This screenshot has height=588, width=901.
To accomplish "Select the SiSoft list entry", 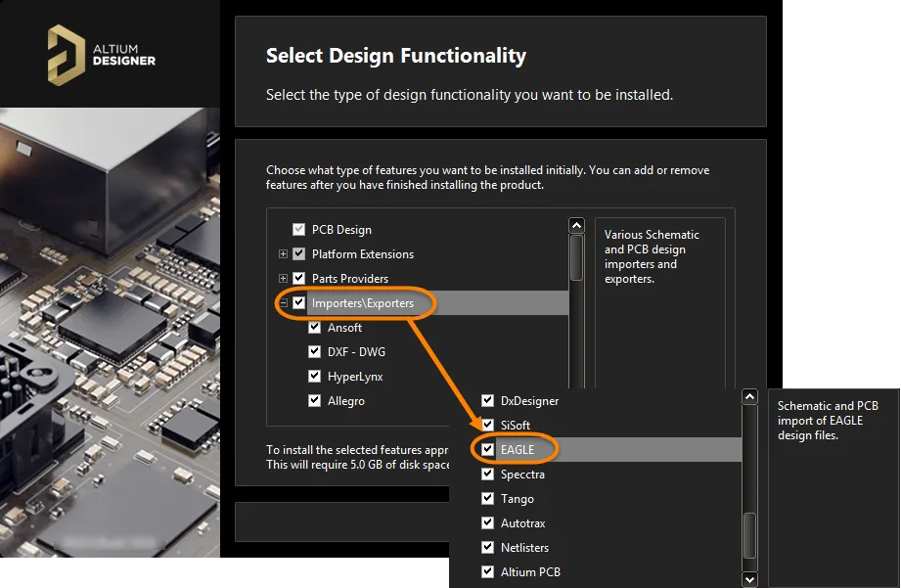I will point(516,426).
